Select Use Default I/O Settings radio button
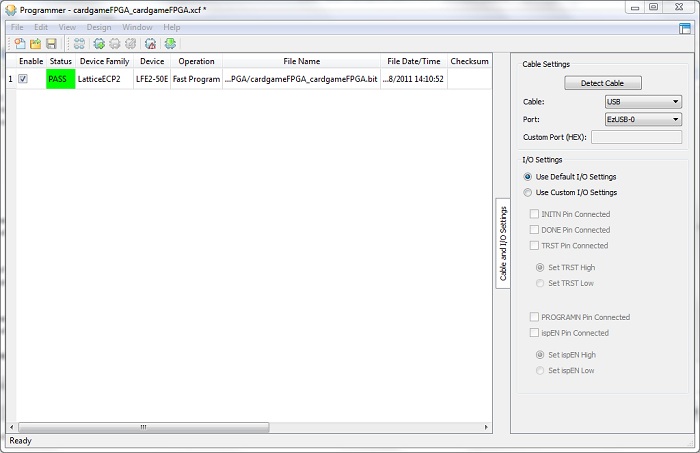This screenshot has width=700, height=453. coord(529,177)
